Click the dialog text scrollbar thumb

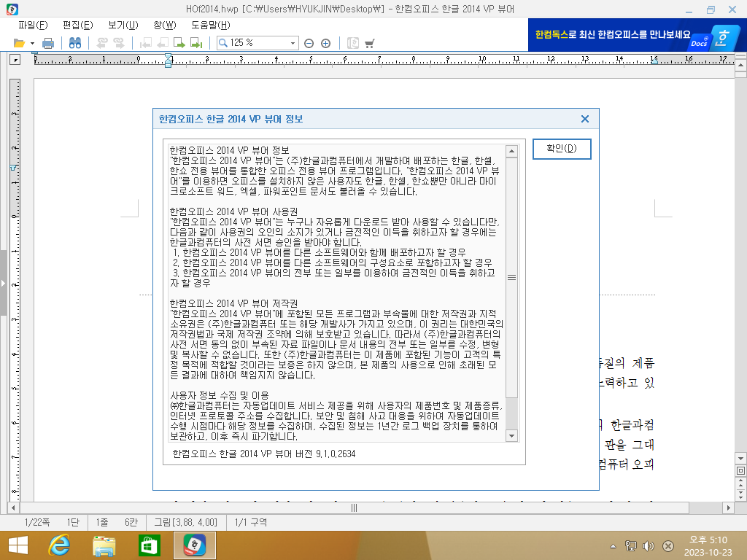(x=511, y=278)
